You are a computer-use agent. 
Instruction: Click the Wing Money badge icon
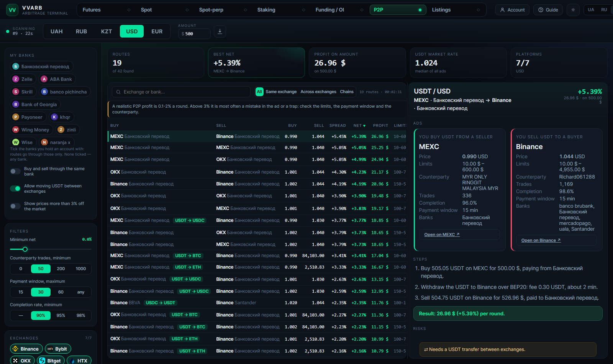(x=16, y=130)
